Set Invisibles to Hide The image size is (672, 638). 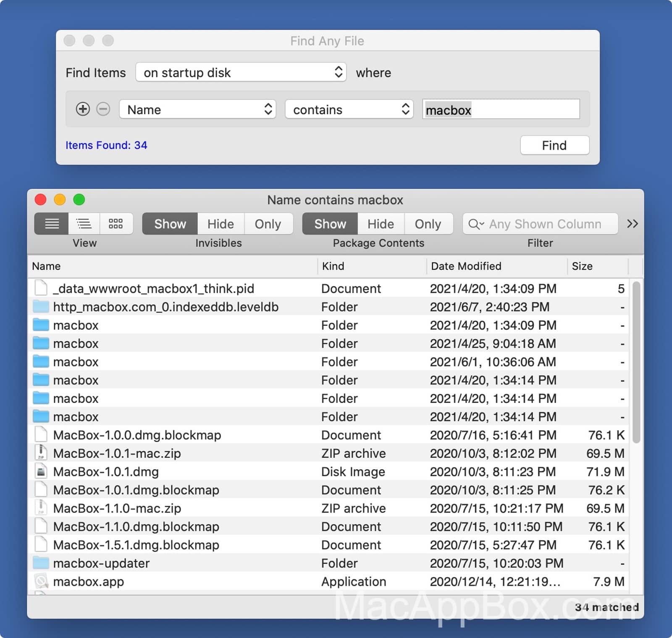click(221, 224)
